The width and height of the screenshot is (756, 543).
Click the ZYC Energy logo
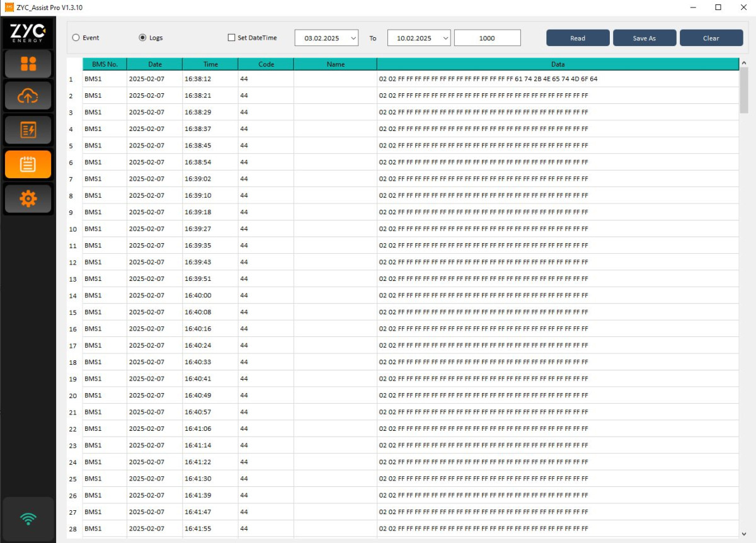[28, 32]
